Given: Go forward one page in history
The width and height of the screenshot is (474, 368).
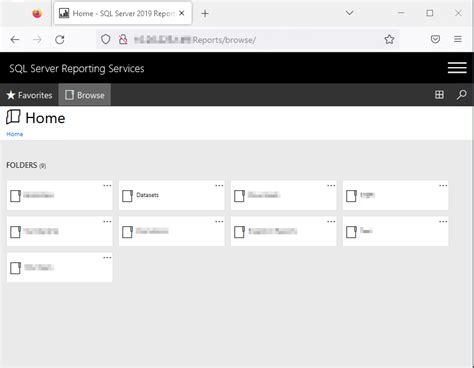Looking at the screenshot, I should point(37,40).
